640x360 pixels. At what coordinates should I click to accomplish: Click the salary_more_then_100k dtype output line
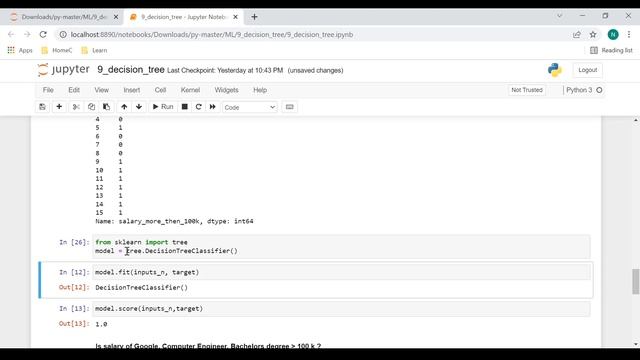pos(174,221)
